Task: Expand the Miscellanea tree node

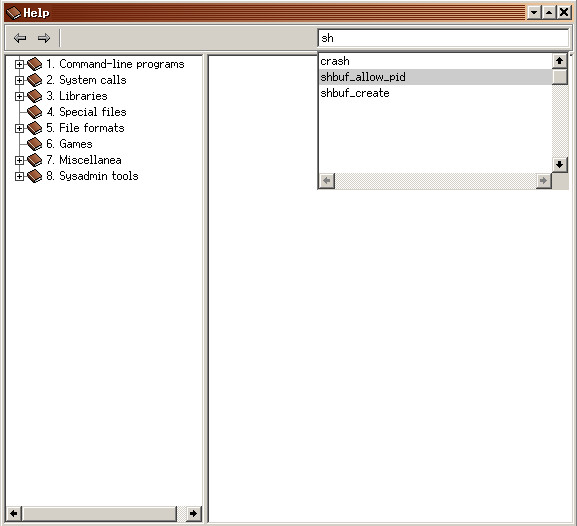Action: [x=19, y=160]
